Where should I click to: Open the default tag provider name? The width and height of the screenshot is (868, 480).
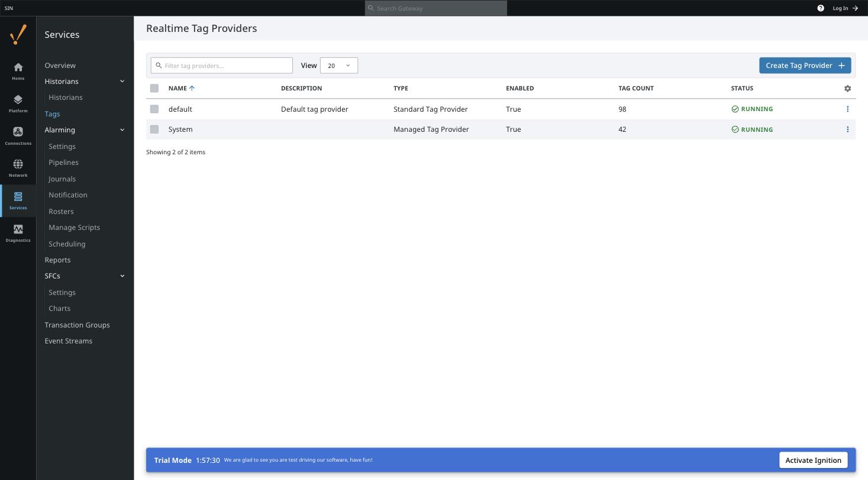[x=180, y=109]
